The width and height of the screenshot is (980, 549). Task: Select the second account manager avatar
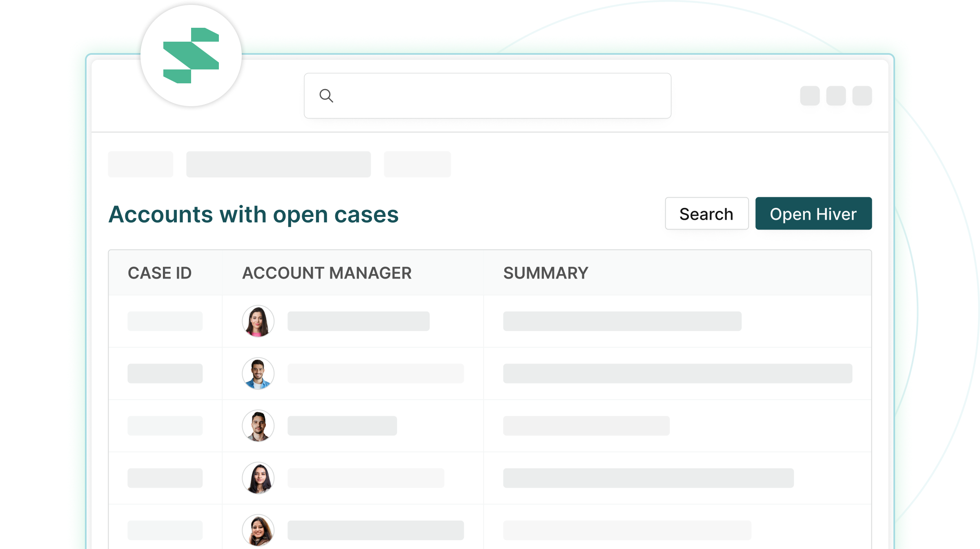(258, 373)
